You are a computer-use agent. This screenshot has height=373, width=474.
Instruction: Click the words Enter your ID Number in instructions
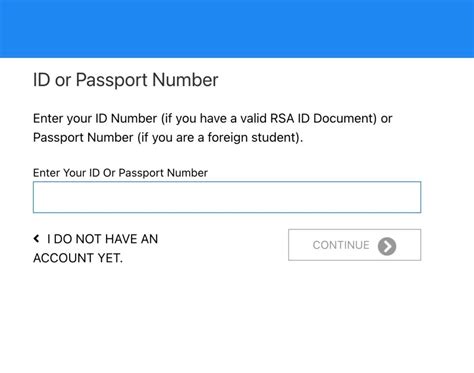(x=95, y=118)
